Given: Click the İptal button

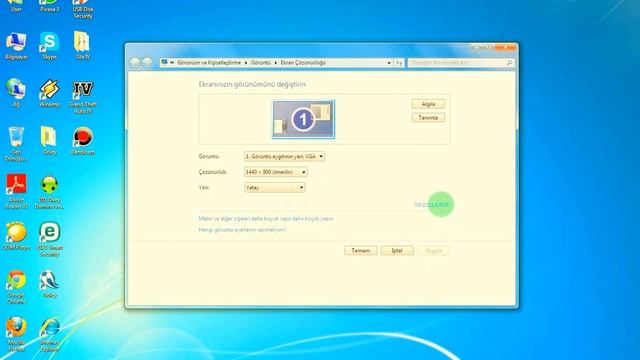Looking at the screenshot, I should (x=397, y=251).
